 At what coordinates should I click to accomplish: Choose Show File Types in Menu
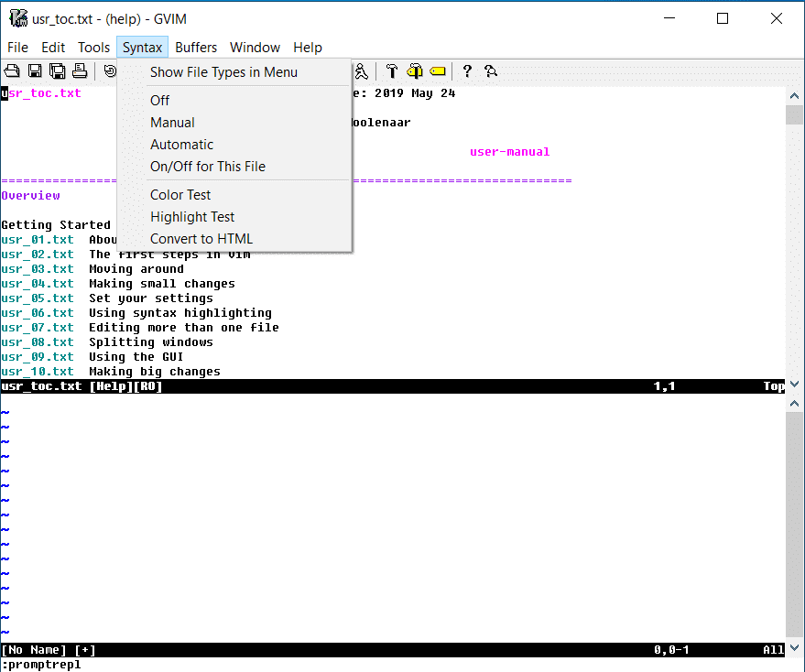click(234, 72)
